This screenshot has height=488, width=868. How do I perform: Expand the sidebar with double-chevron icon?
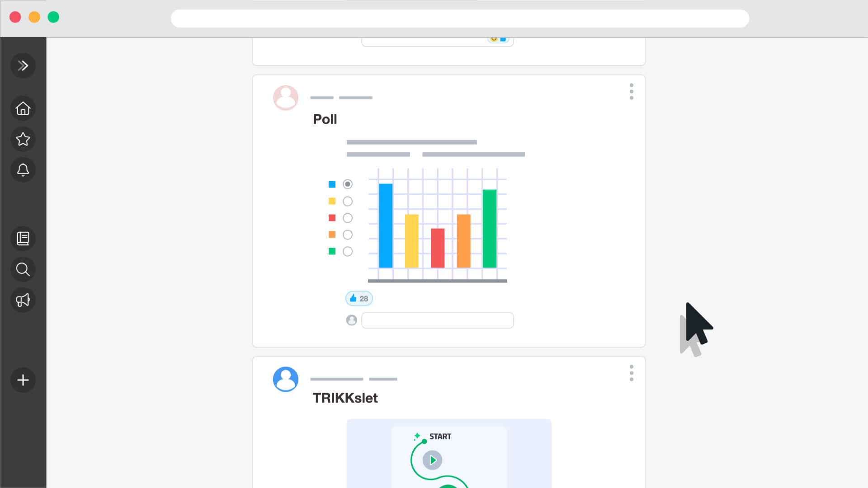click(23, 66)
